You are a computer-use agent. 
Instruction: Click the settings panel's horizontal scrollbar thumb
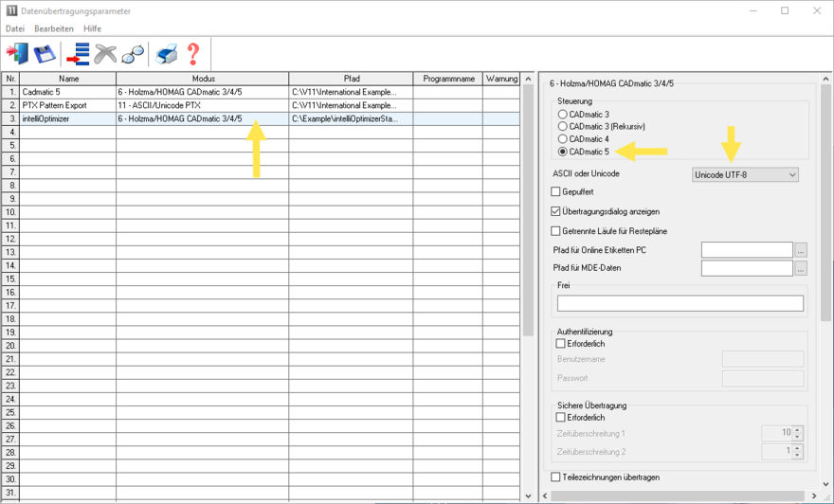point(678,495)
